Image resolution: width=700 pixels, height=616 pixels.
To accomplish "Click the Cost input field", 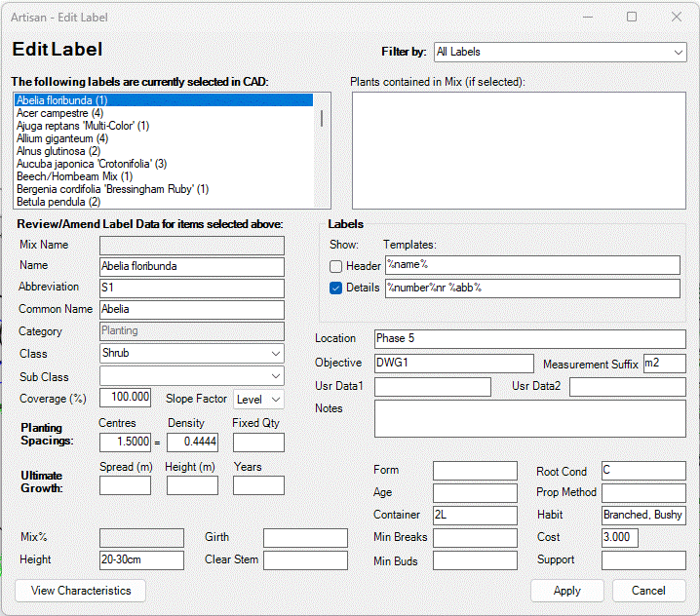I will coord(619,538).
